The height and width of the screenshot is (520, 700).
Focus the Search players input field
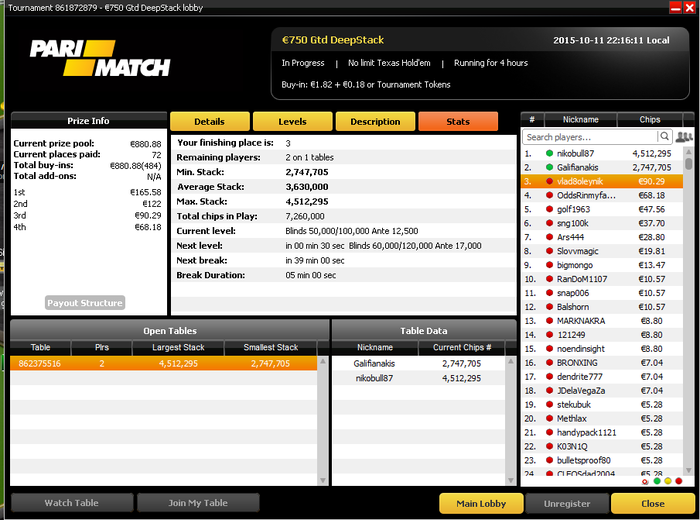pos(590,137)
